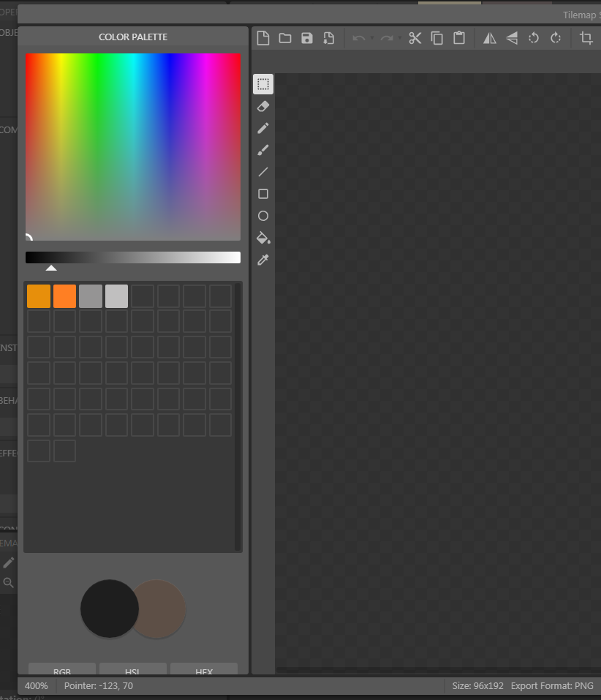
Task: Select the Pencil tool
Action: (x=263, y=128)
